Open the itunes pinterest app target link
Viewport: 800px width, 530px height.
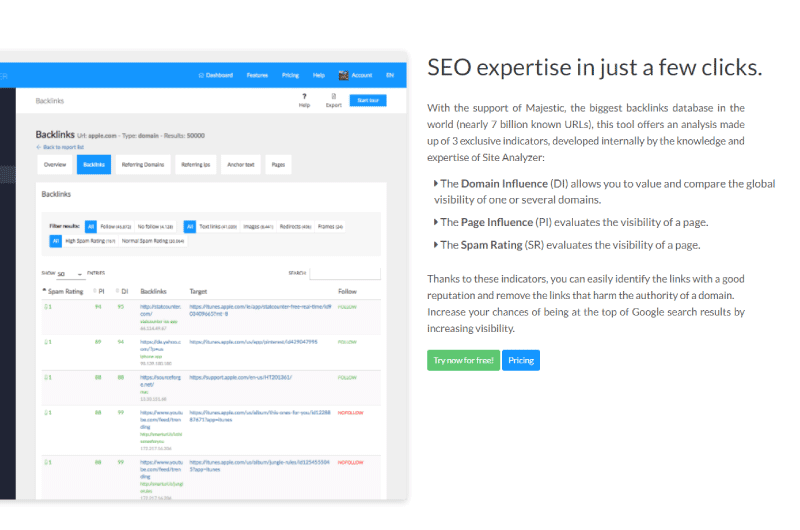(254, 342)
